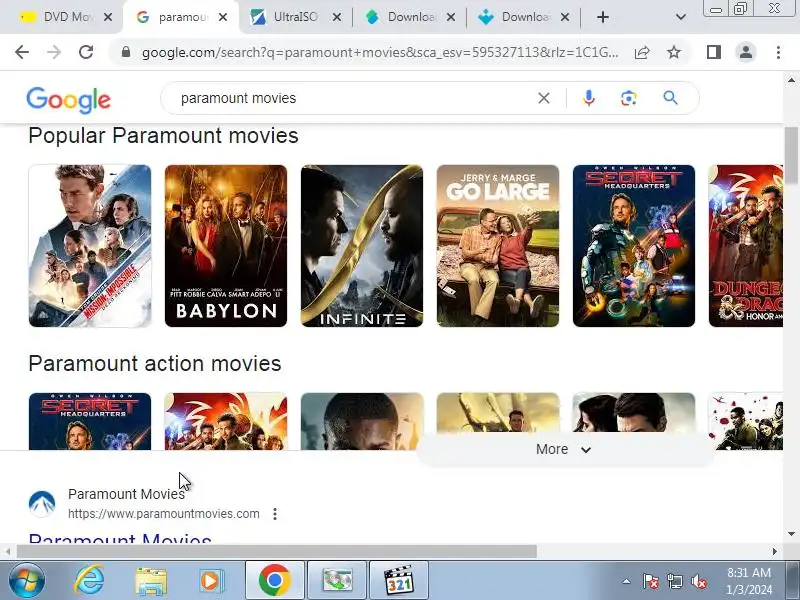Start a voice search with the microphone
Image resolution: width=800 pixels, height=600 pixels.
589,98
